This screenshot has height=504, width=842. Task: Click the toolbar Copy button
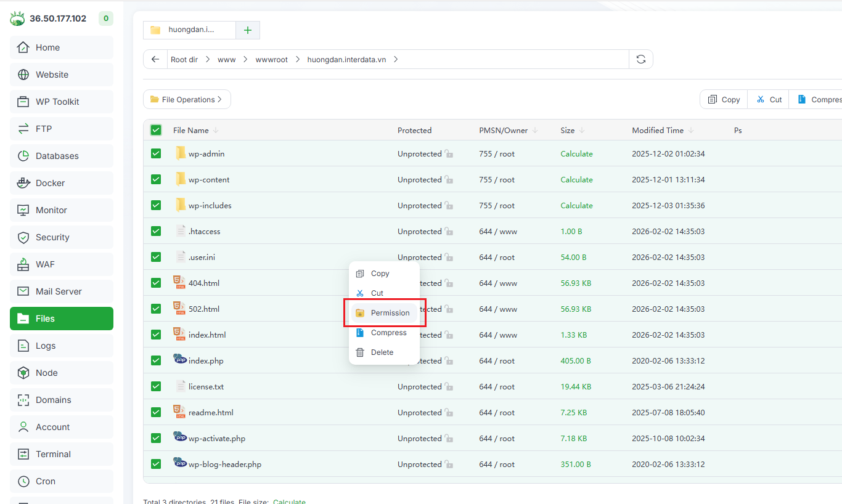click(x=724, y=99)
